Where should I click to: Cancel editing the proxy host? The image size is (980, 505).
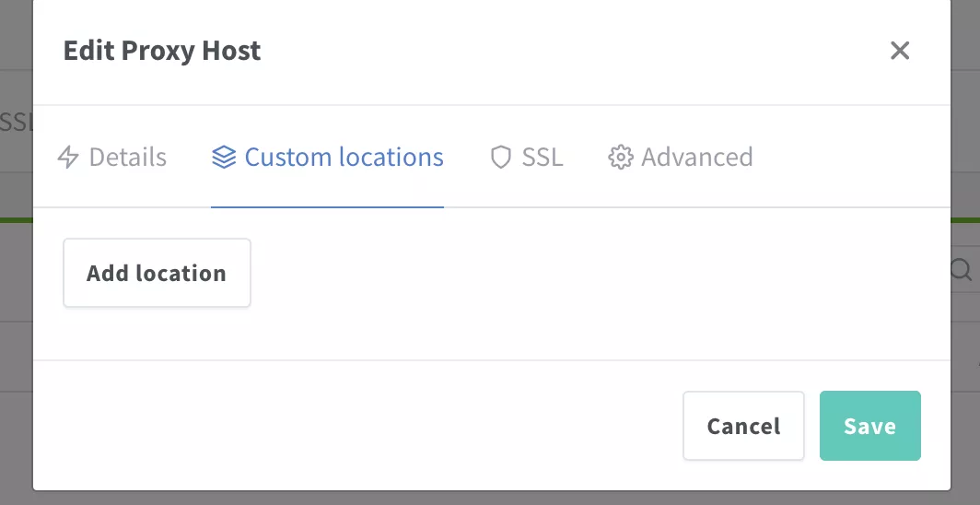pos(743,426)
